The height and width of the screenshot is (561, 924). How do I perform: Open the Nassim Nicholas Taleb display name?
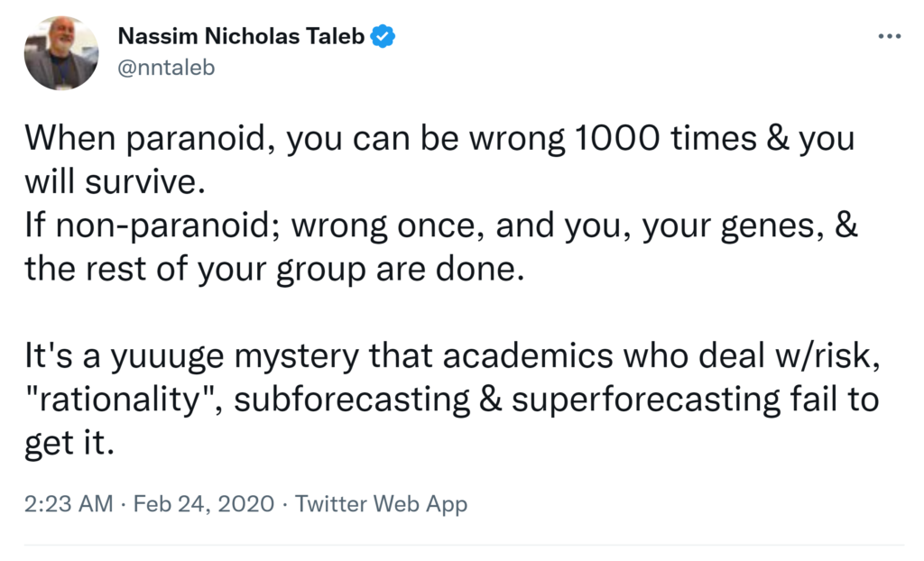coord(245,37)
